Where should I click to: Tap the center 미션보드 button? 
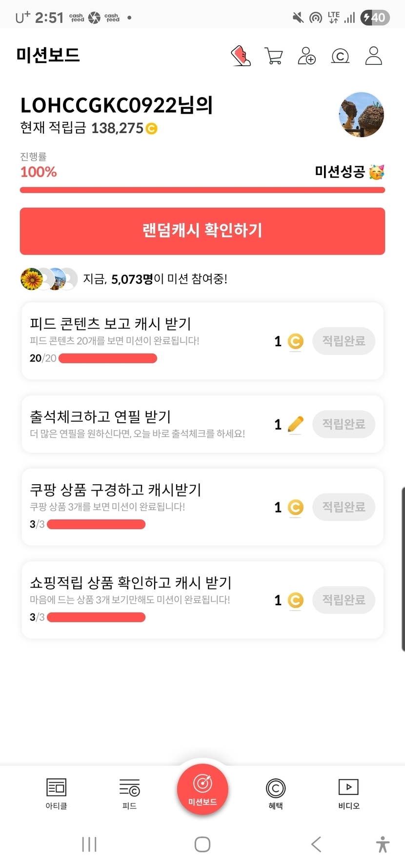202,789
